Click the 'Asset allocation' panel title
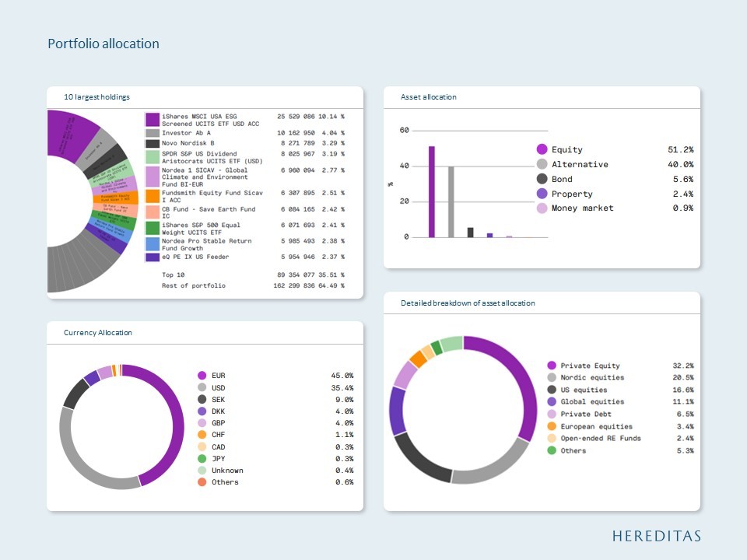Image resolution: width=747 pixels, height=560 pixels. [428, 97]
